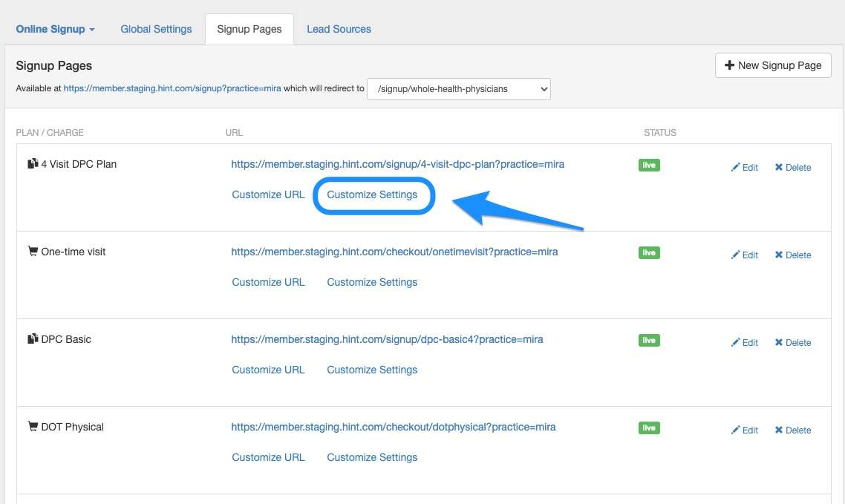Click the New Signup Page button
Image resolution: width=845 pixels, height=504 pixels.
(x=773, y=65)
